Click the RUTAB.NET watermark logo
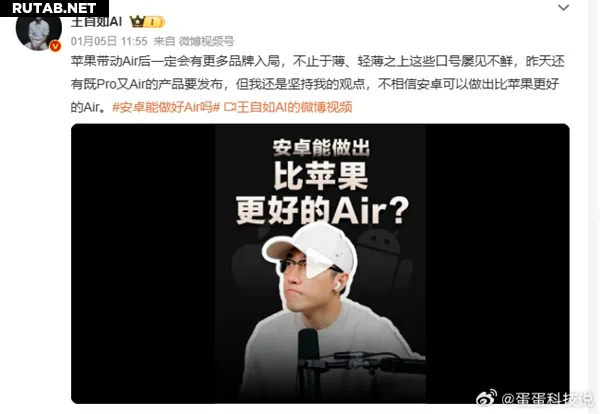This screenshot has height=414, width=600. pos(54,8)
